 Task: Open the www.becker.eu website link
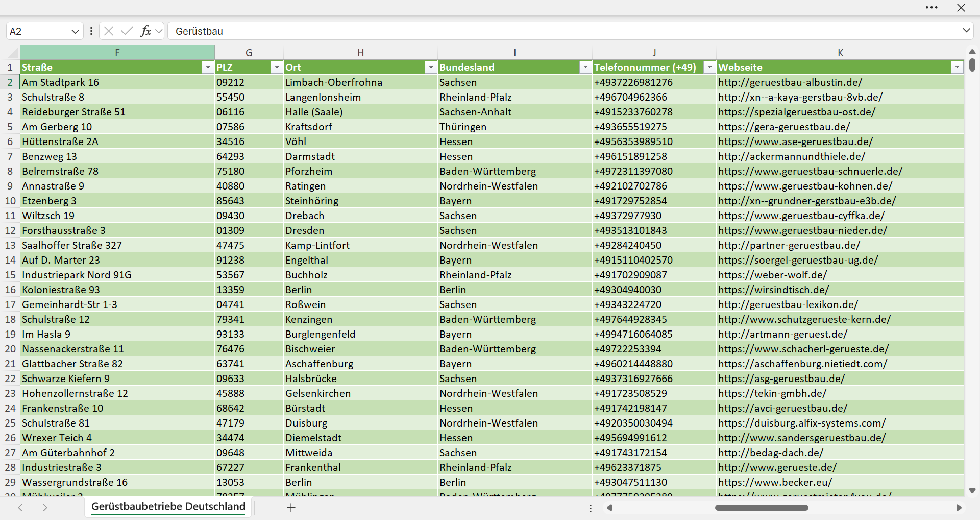[x=775, y=482]
